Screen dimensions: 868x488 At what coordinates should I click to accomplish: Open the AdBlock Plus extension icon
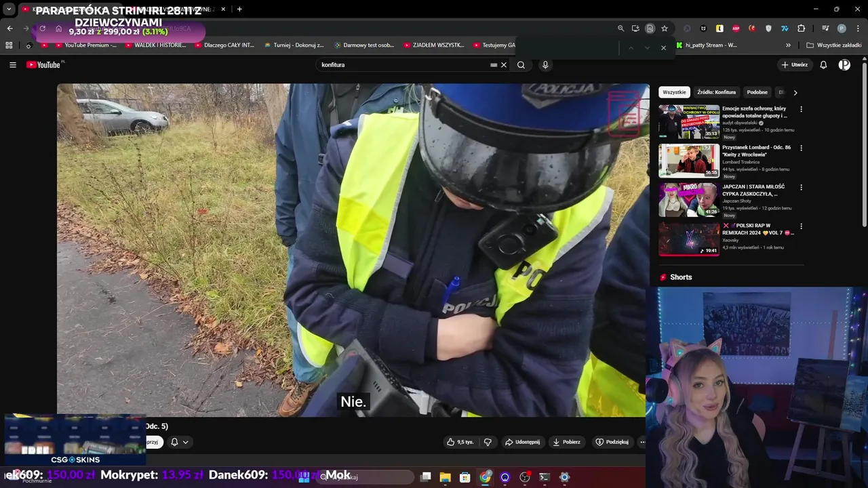point(736,28)
